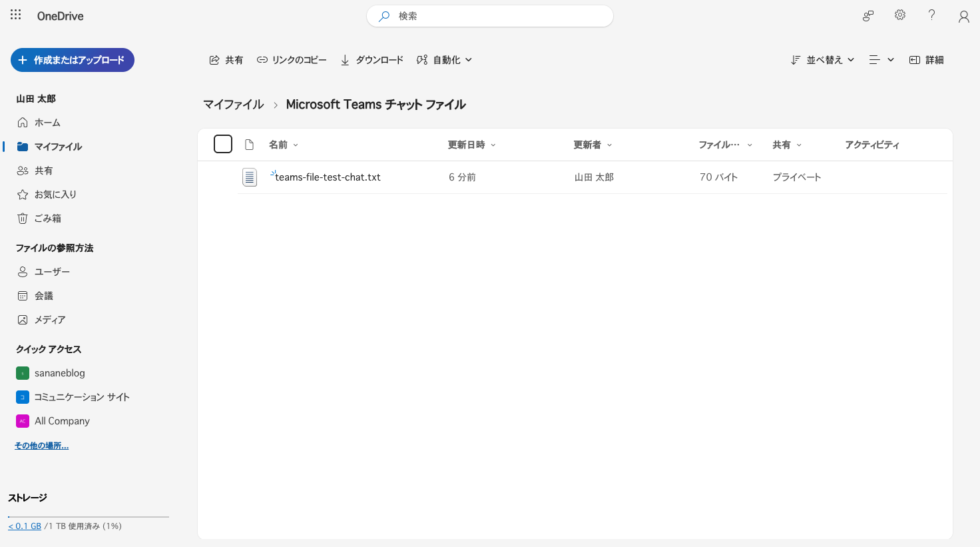
Task: Click the storage usage progress bar
Action: [x=89, y=516]
